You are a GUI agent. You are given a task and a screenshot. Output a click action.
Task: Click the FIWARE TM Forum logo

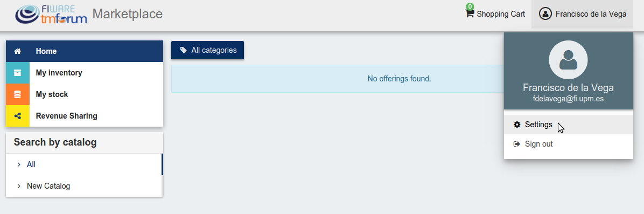pos(51,15)
